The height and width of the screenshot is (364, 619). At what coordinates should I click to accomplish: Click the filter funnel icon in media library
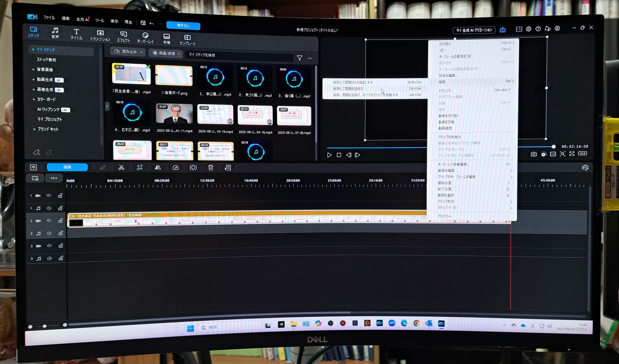[299, 58]
